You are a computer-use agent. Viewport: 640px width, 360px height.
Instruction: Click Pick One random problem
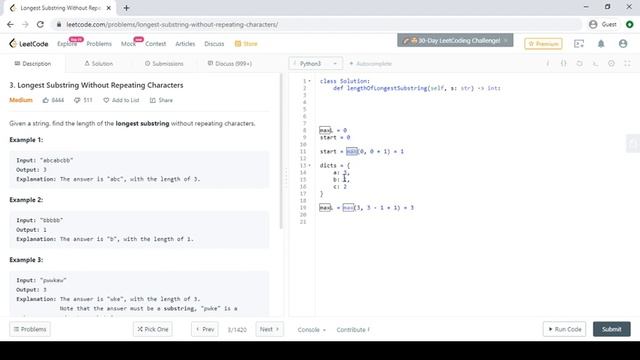click(x=153, y=329)
